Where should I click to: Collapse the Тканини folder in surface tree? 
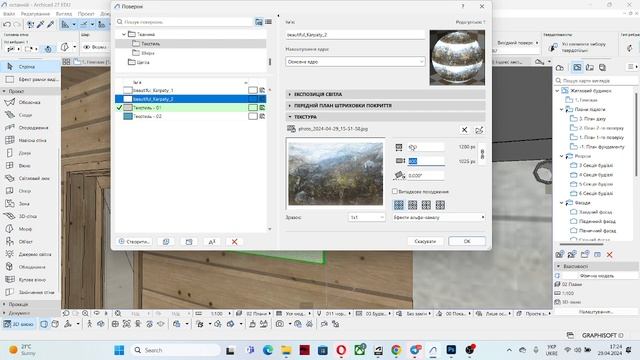(124, 34)
